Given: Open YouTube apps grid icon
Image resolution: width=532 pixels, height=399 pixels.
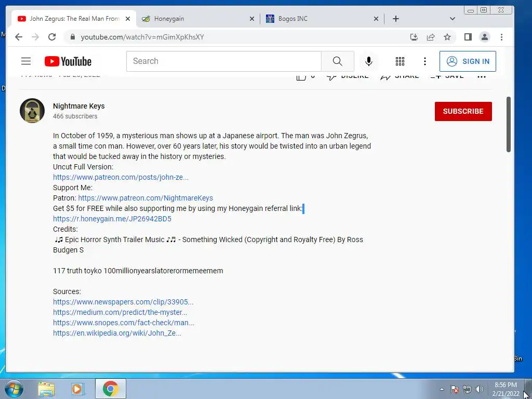Looking at the screenshot, I should point(400,61).
